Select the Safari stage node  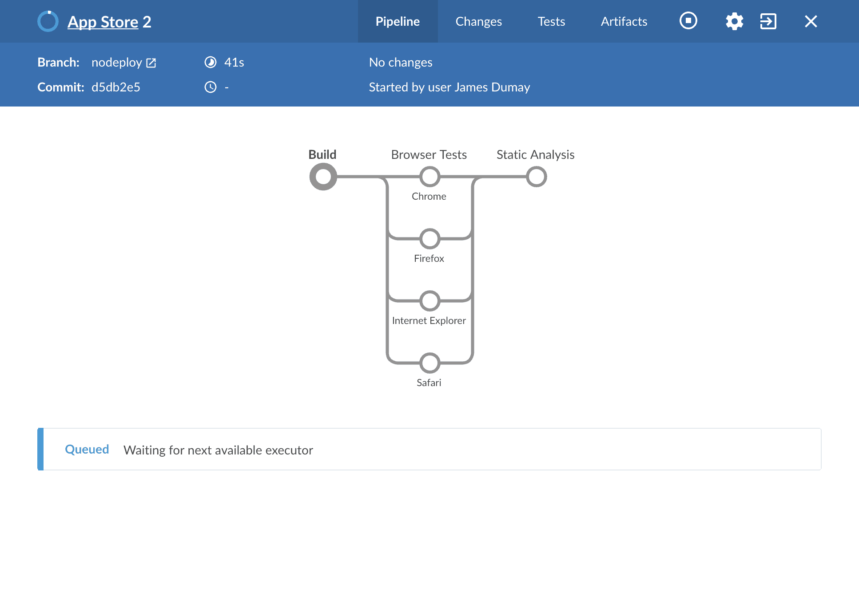[x=429, y=363]
